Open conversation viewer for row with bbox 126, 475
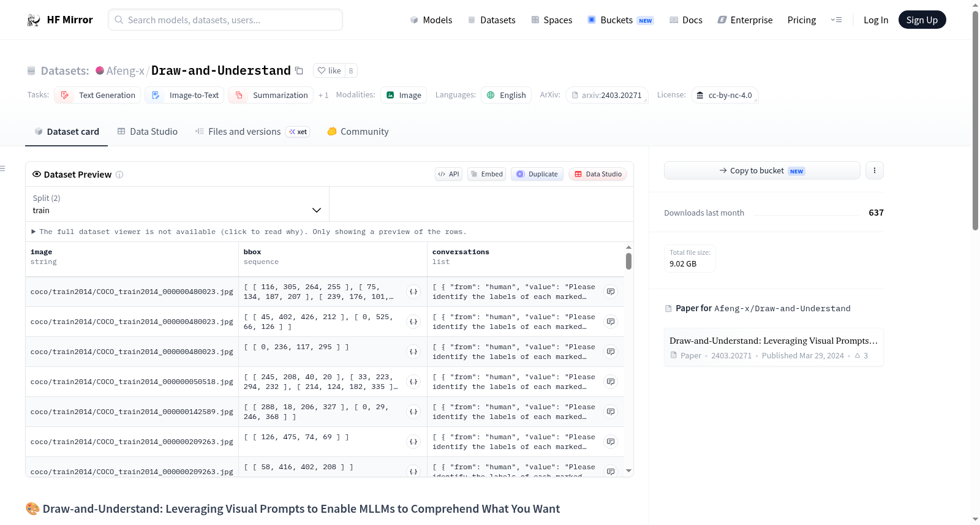Image resolution: width=980 pixels, height=525 pixels. tap(611, 442)
